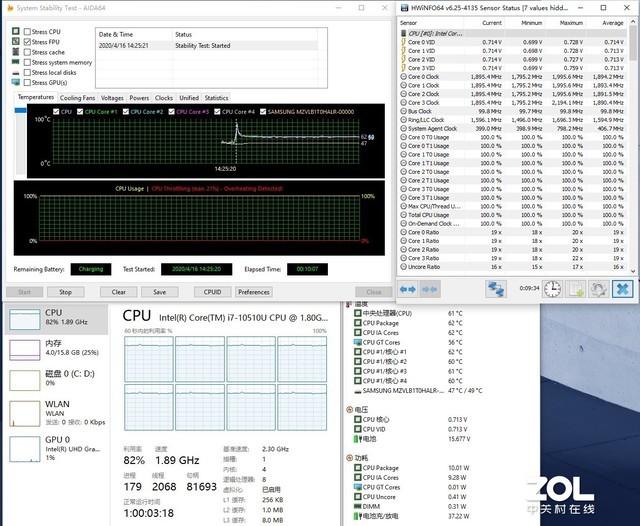Click AIDA64 flame title bar icon

[x=10, y=7]
